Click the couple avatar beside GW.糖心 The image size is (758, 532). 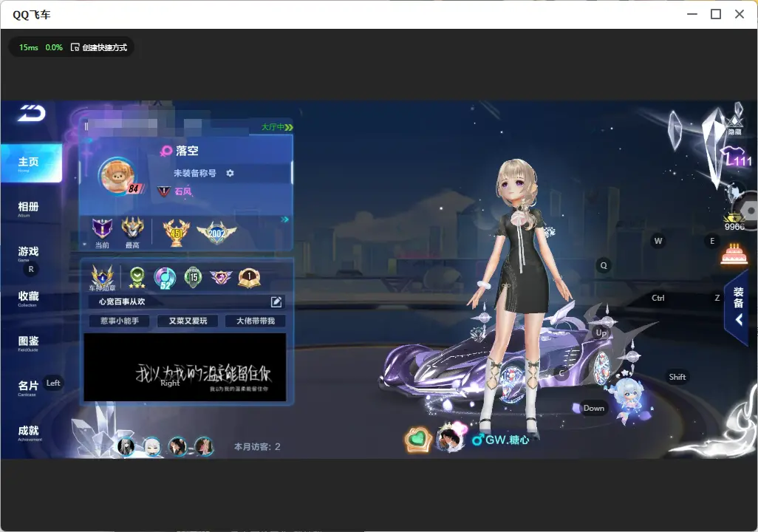coord(449,439)
